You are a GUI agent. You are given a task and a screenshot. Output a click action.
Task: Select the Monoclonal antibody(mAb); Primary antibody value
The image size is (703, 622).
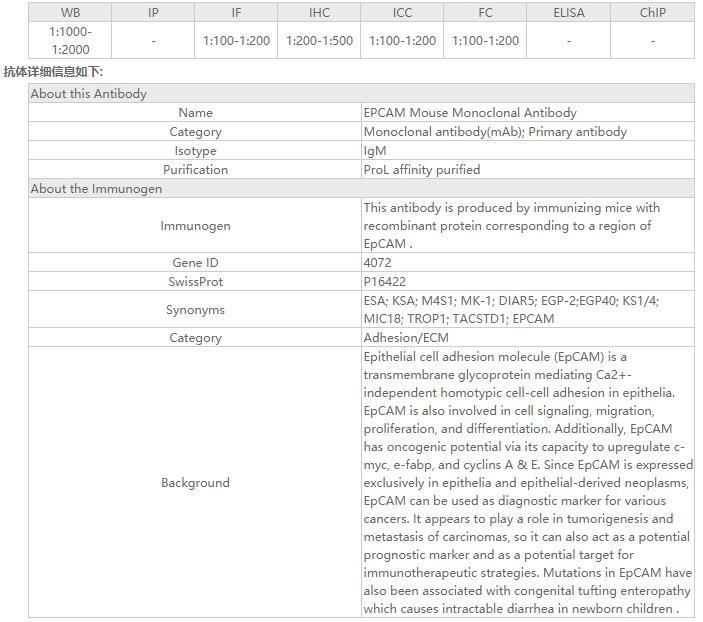495,132
